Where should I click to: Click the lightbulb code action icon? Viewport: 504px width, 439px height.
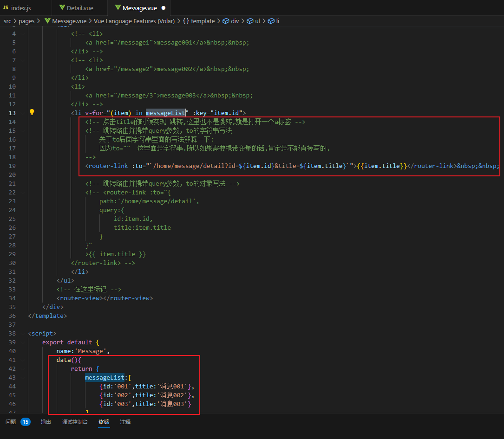(32, 112)
